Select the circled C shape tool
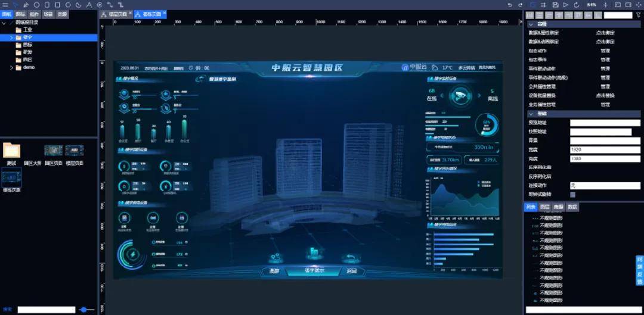 100,5
